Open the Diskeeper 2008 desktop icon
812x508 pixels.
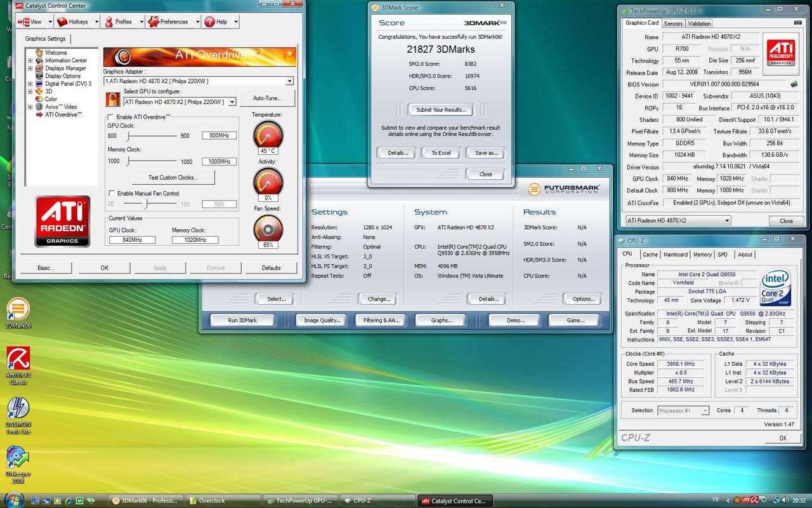click(18, 465)
